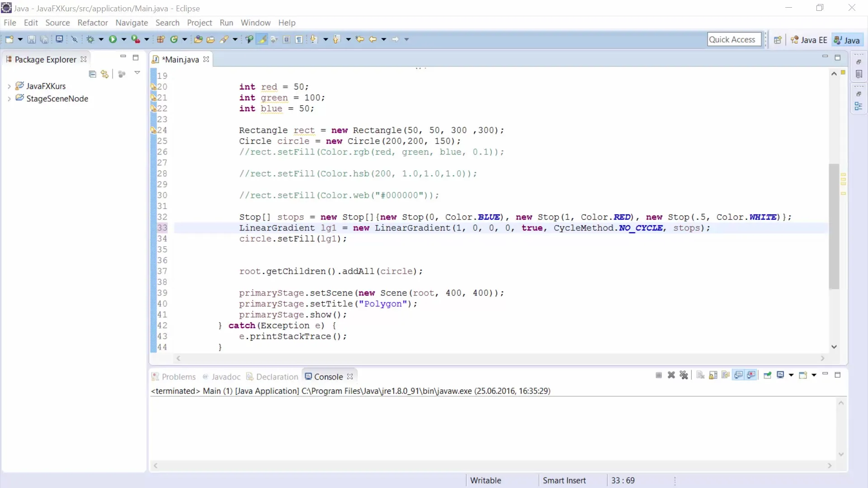868x488 pixels.
Task: Open Package Explorer View Menu triangle
Action: pyautogui.click(x=137, y=73)
